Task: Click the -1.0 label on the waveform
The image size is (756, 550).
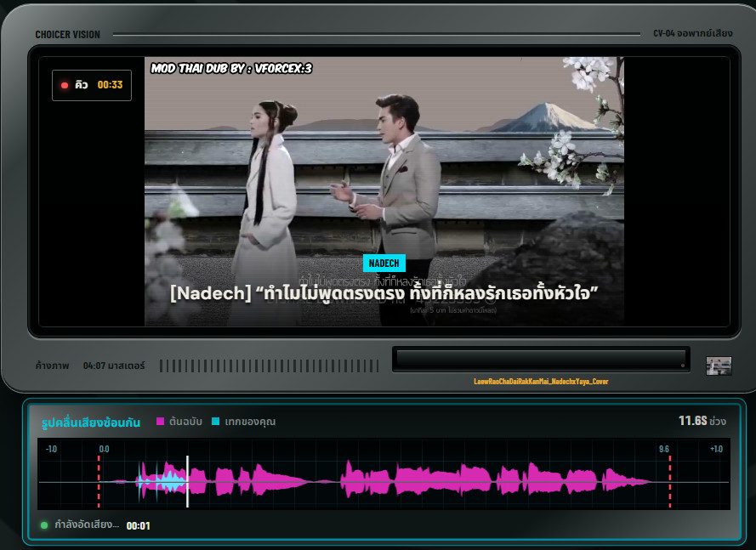Action: click(x=51, y=449)
